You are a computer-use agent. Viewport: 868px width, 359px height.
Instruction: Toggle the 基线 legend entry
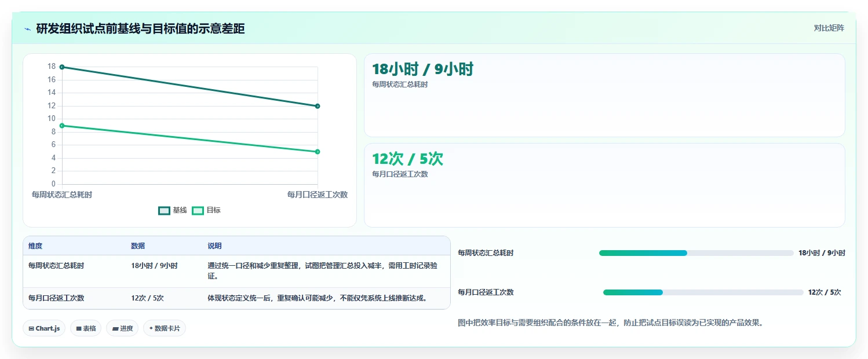[x=173, y=210]
